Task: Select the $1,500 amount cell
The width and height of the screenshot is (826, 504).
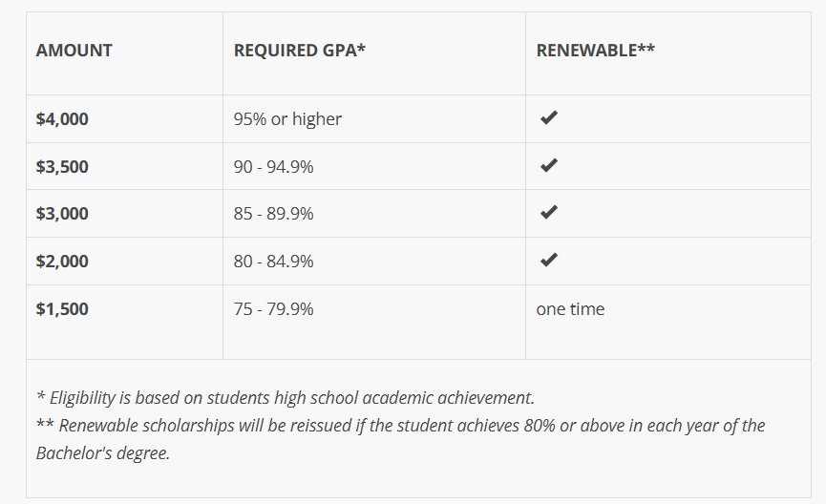Action: pos(62,309)
